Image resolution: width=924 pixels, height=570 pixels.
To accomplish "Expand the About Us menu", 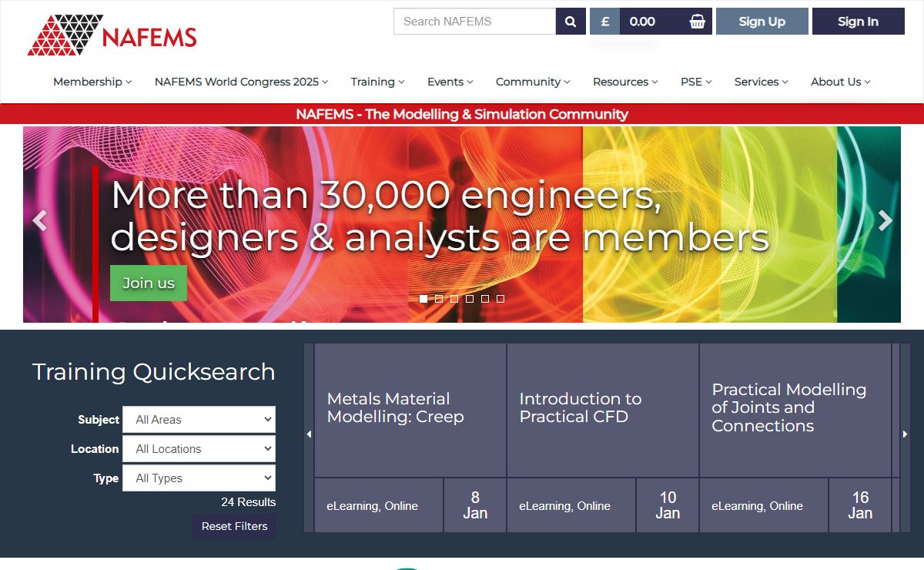I will click(841, 82).
